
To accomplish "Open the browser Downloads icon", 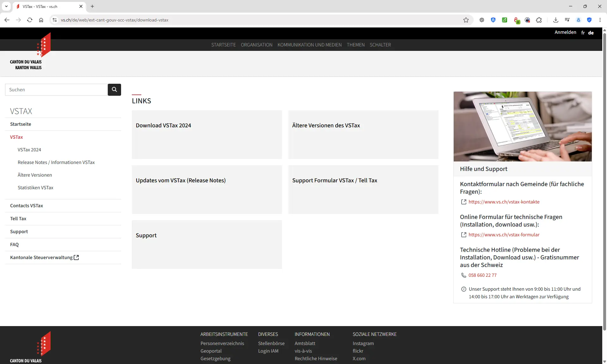I will pyautogui.click(x=556, y=20).
